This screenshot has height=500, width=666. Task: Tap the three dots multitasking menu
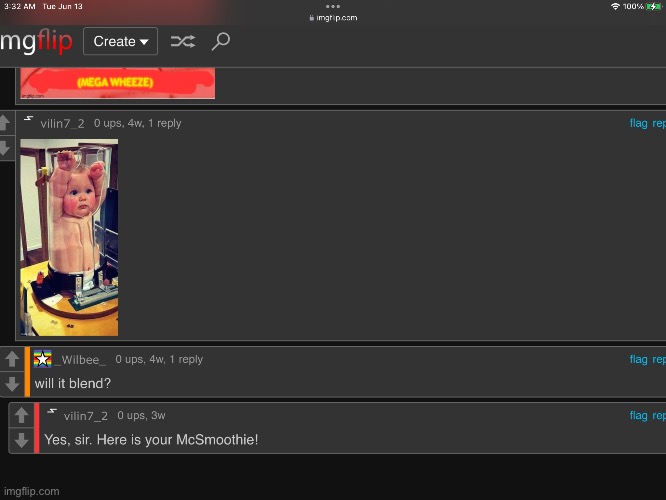pyautogui.click(x=333, y=6)
